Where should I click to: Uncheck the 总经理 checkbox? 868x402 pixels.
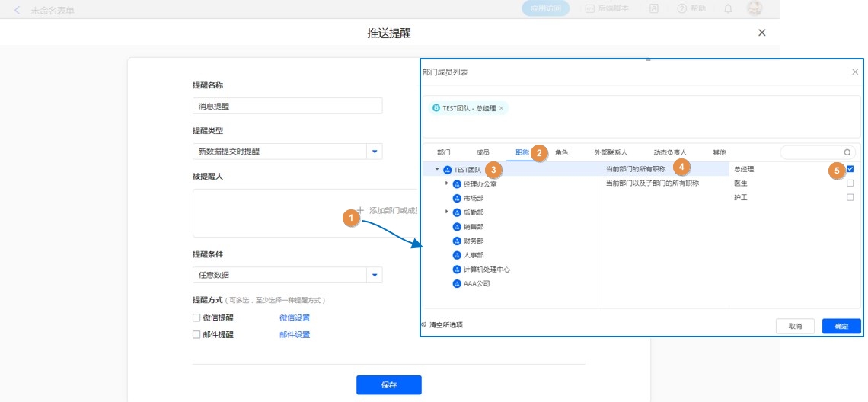click(x=850, y=169)
